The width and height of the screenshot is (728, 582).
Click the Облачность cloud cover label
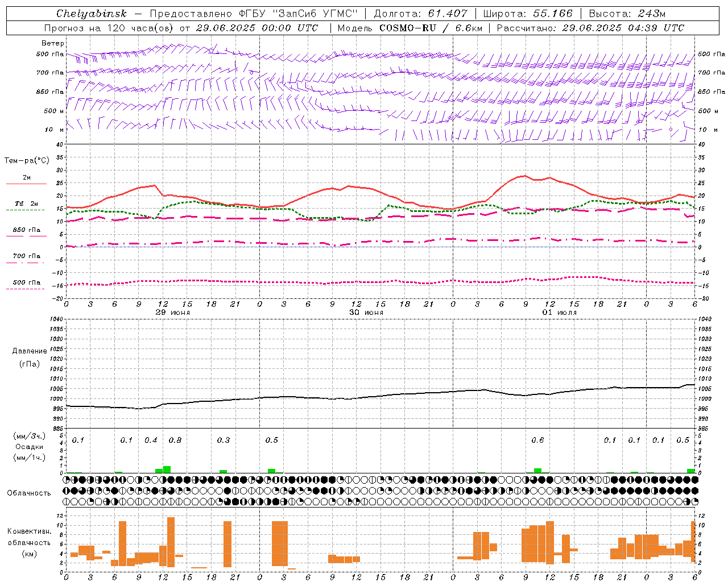(29, 493)
